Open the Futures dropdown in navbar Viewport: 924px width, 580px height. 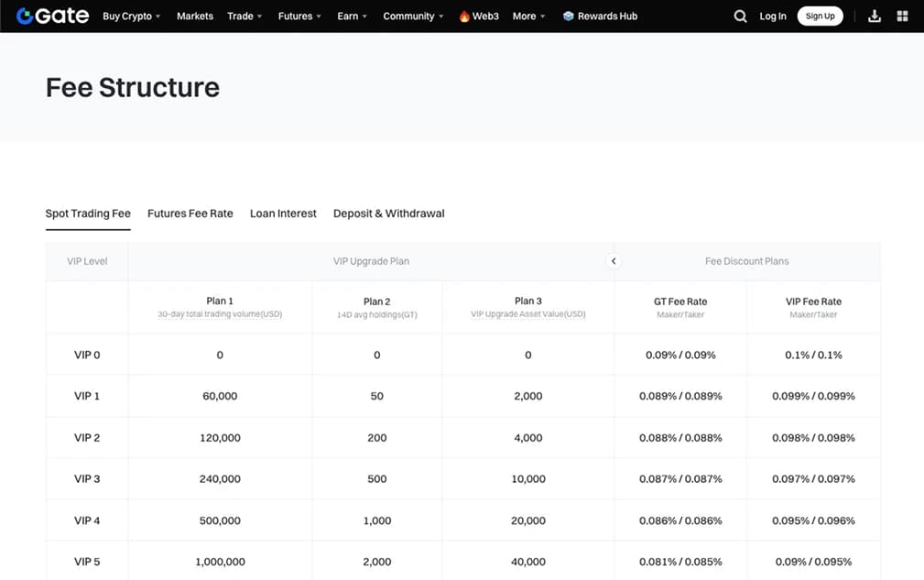click(300, 16)
